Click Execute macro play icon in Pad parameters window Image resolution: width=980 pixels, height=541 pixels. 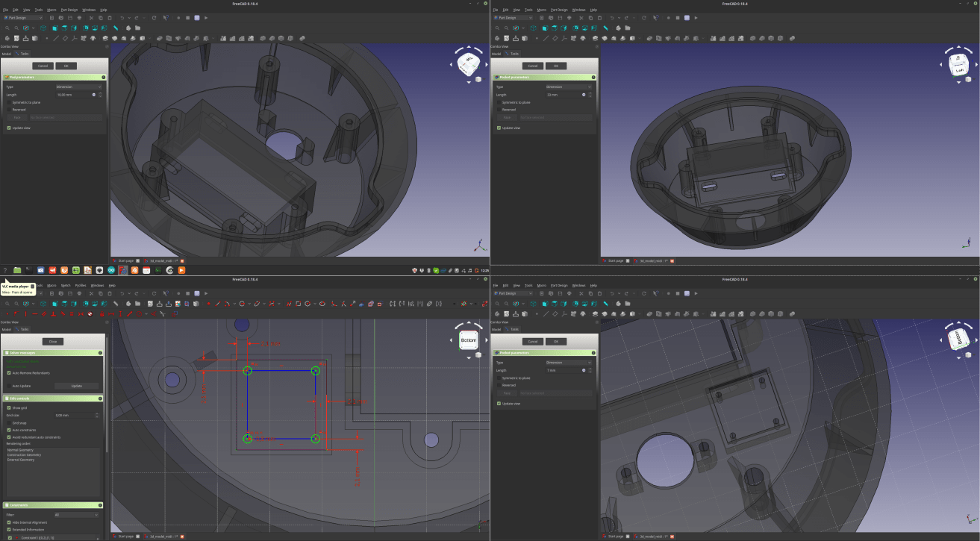[206, 18]
